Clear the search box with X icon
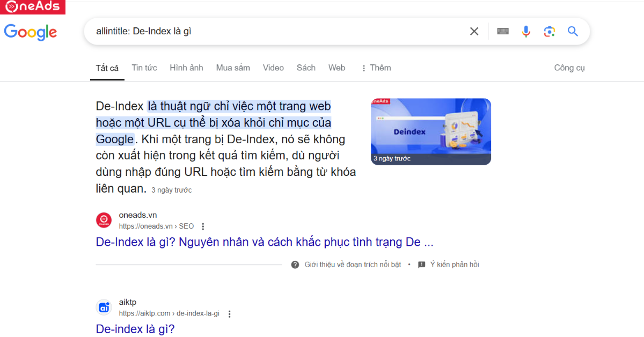The width and height of the screenshot is (644, 337). point(474,32)
